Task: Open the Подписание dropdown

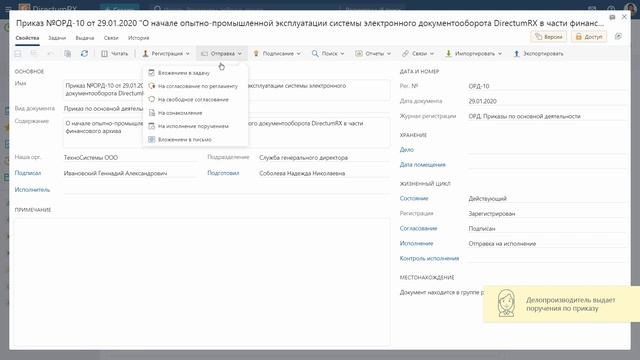Action: 277,53
